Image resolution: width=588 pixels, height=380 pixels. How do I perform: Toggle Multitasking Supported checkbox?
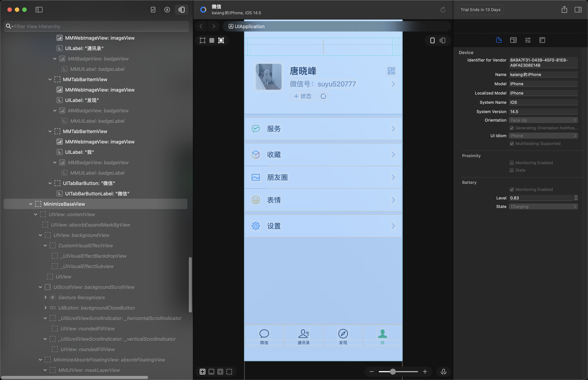click(x=512, y=143)
